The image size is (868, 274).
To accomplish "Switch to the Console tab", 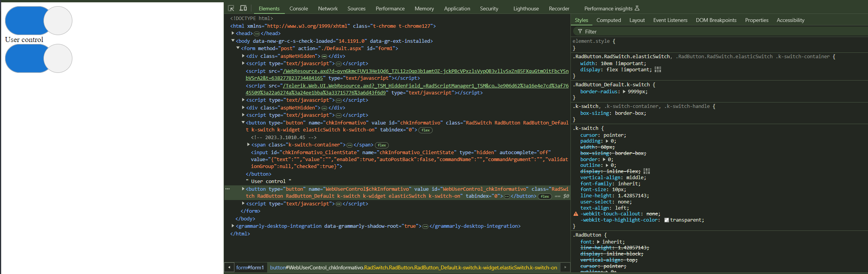I will pos(298,8).
